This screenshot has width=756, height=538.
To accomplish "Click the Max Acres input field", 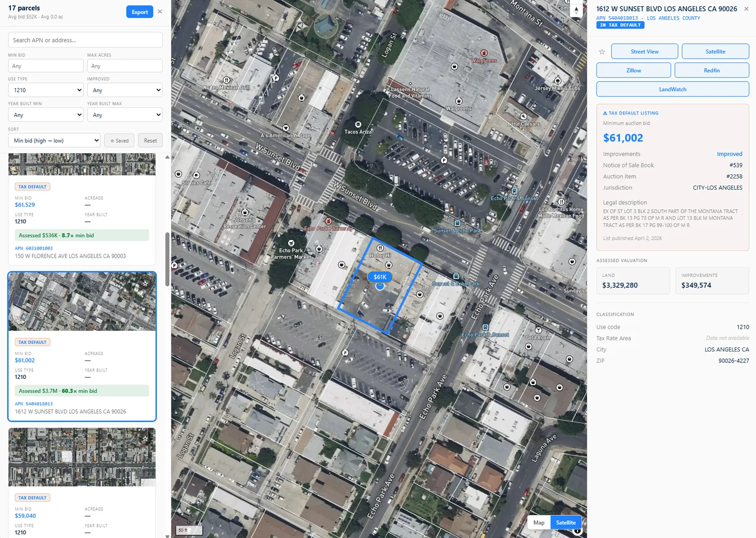I will (124, 66).
